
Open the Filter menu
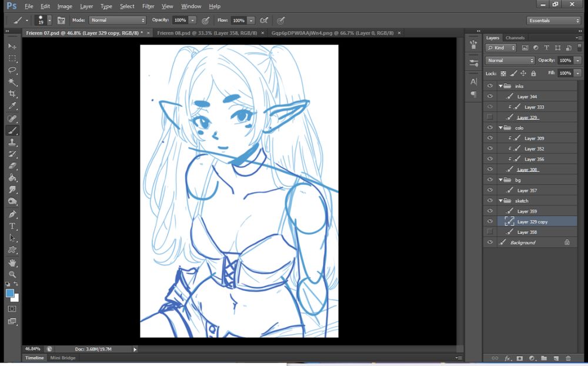pos(148,6)
